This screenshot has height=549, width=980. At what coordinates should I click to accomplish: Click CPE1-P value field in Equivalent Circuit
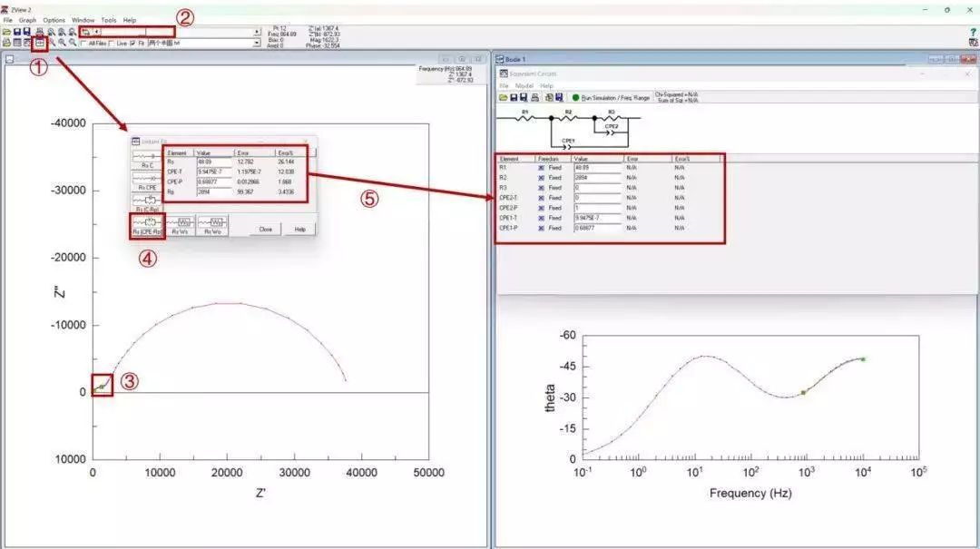[x=597, y=229]
